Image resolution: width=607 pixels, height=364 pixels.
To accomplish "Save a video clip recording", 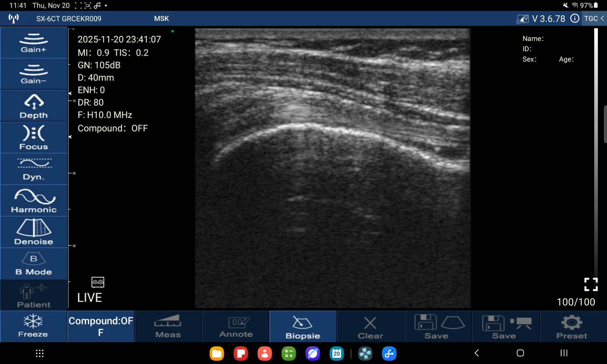I will click(506, 326).
